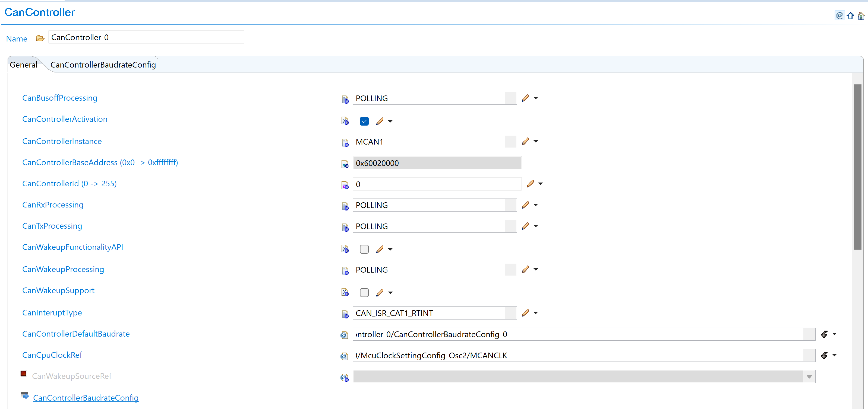
Task: Click the CanTxProcessing label link
Action: 52,226
